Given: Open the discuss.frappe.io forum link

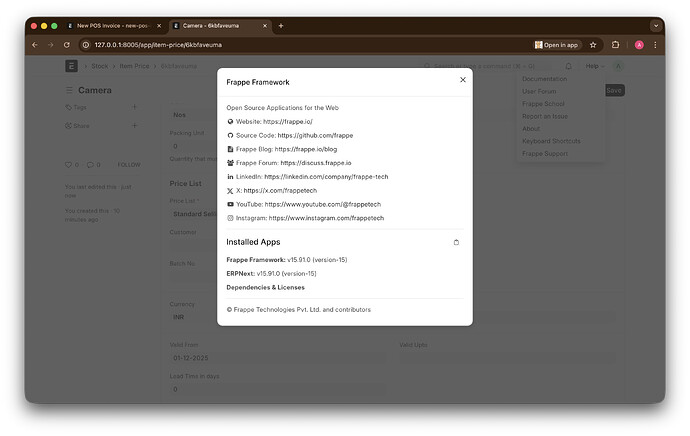Looking at the screenshot, I should 316,163.
